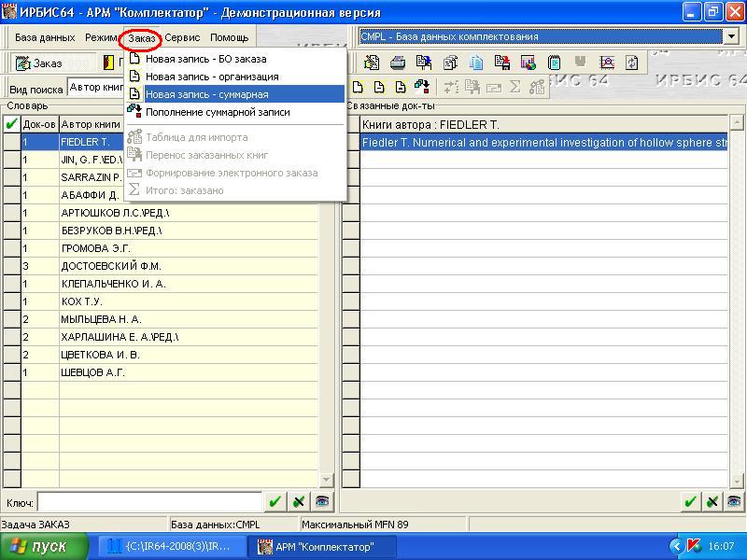Click the Kaspersky icon in the system tray
This screenshot has height=560, width=747.
[694, 546]
